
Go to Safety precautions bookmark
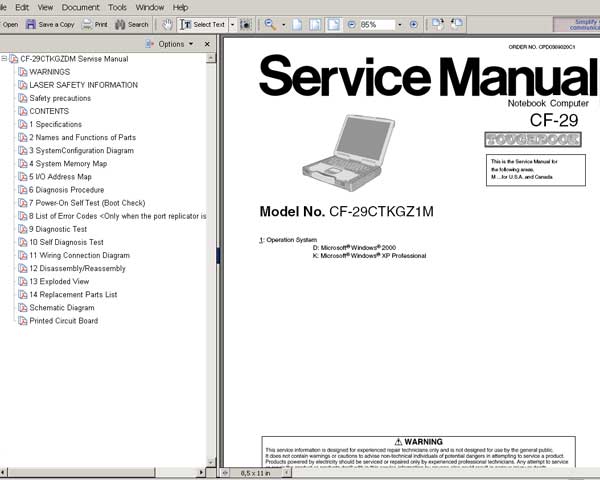point(60,98)
